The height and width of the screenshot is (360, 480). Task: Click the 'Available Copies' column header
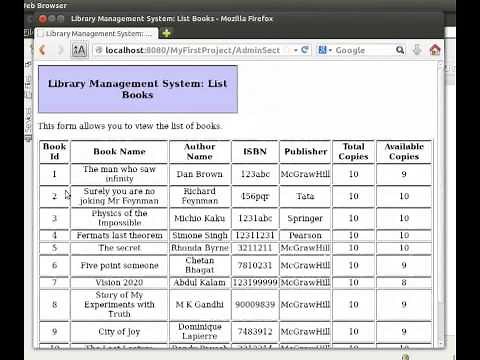pos(404,152)
